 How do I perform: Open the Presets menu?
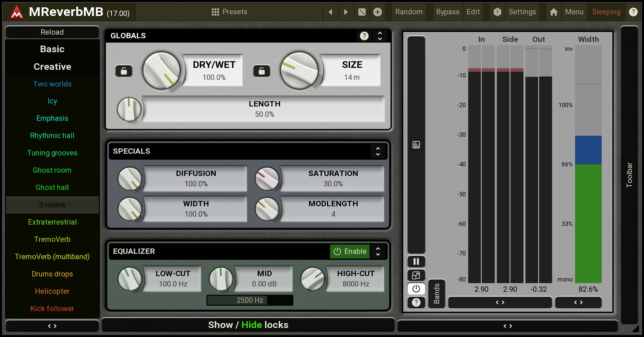coord(229,12)
